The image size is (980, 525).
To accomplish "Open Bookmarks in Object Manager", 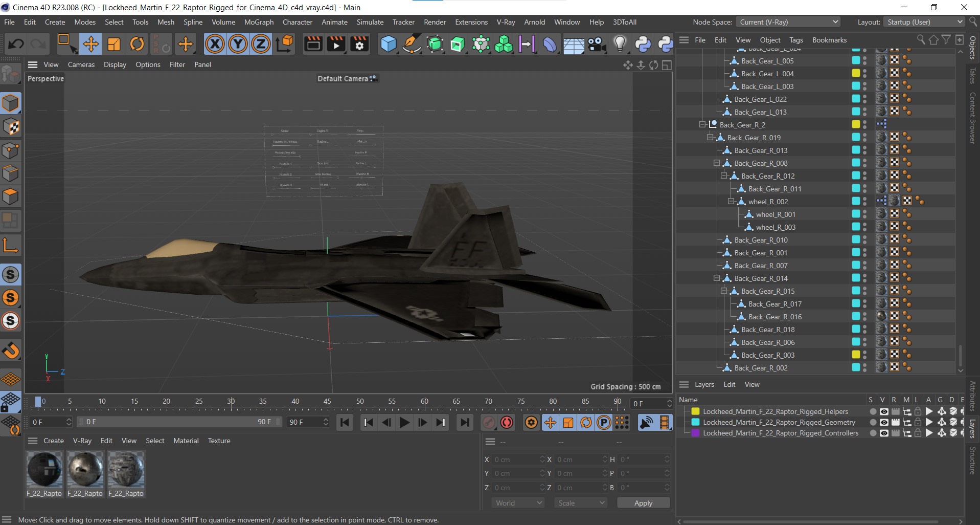I will 829,40.
